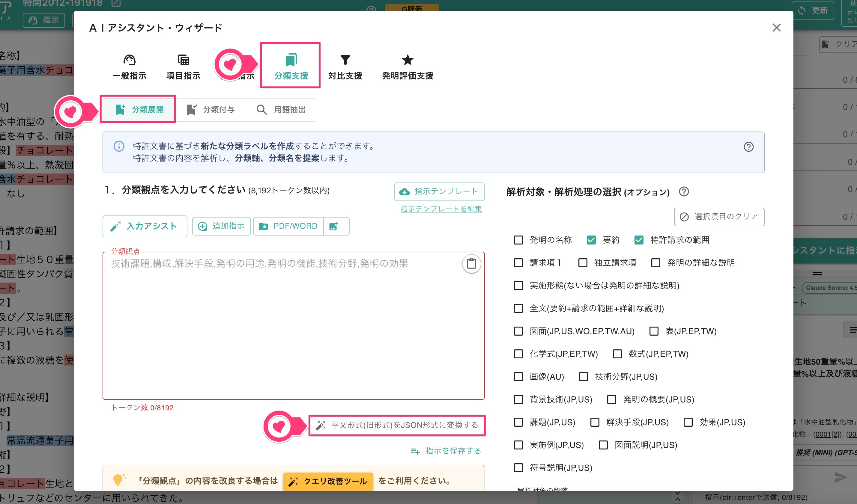857x504 pixels.
Task: Check 発明の概要(JP,US) checkbox
Action: click(611, 399)
